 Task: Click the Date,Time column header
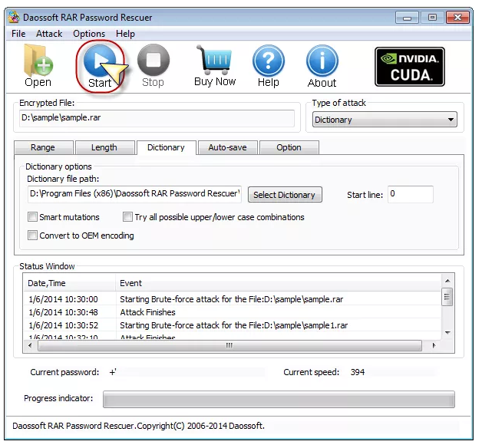click(x=70, y=283)
